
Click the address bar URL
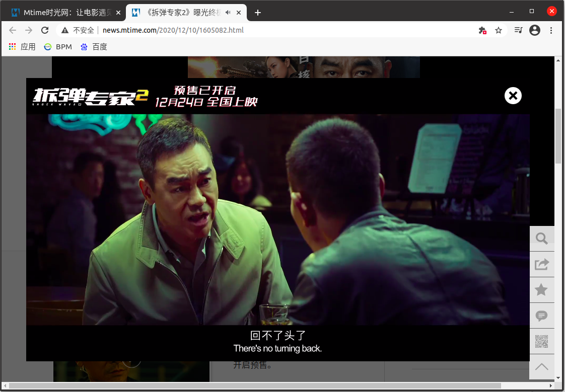pyautogui.click(x=173, y=30)
